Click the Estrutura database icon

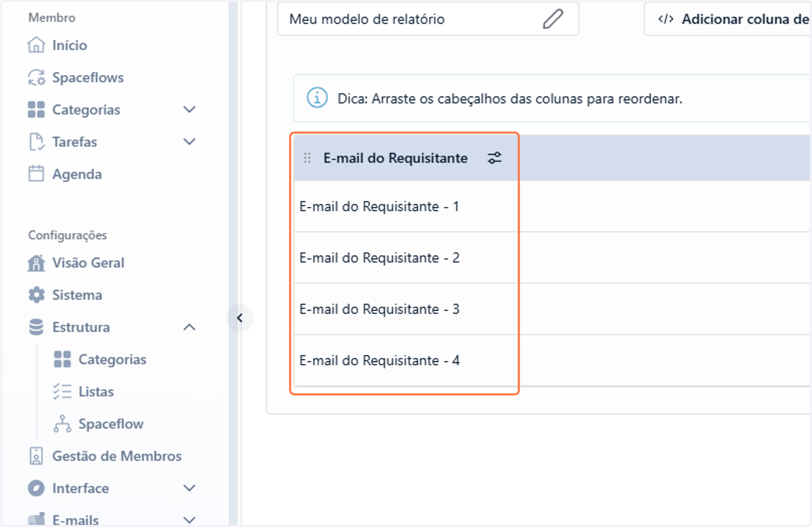pos(36,327)
